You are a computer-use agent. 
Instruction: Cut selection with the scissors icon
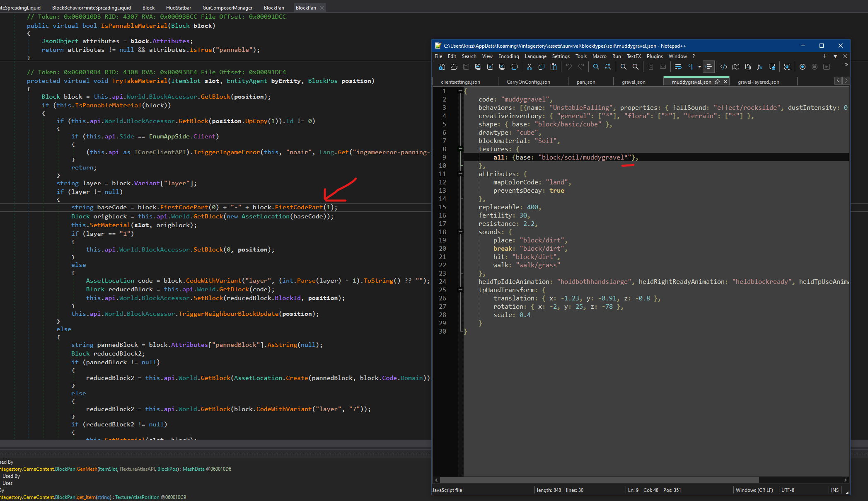pyautogui.click(x=530, y=67)
